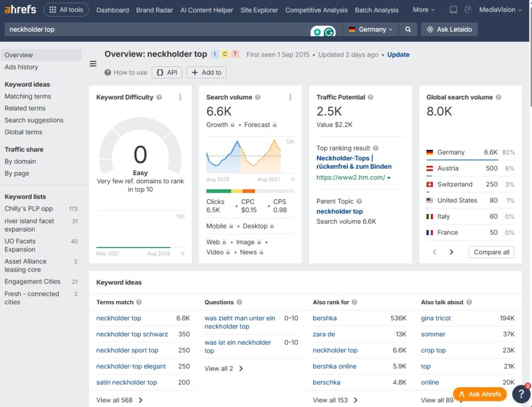Go to Dashboard
The image size is (532, 407).
(x=113, y=10)
